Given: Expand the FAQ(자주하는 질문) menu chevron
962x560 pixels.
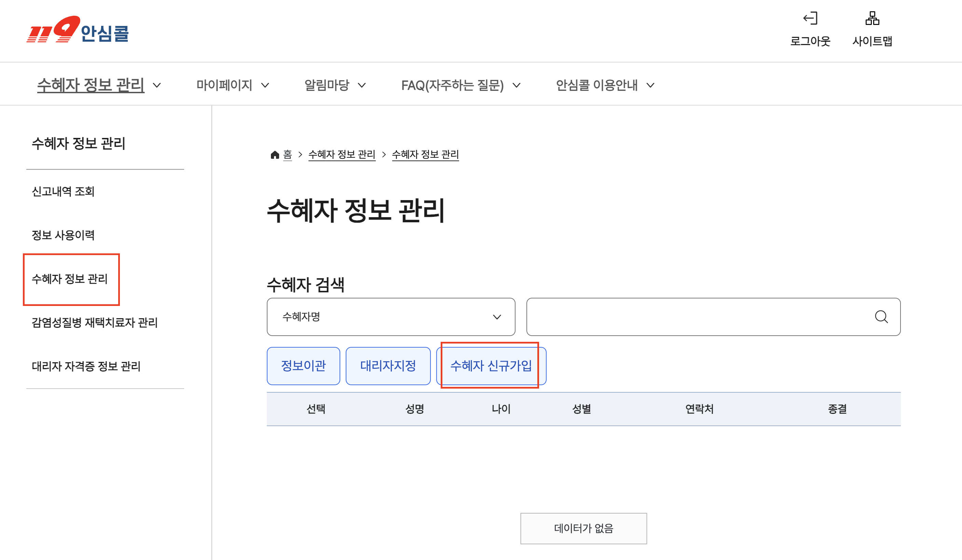Looking at the screenshot, I should (517, 85).
